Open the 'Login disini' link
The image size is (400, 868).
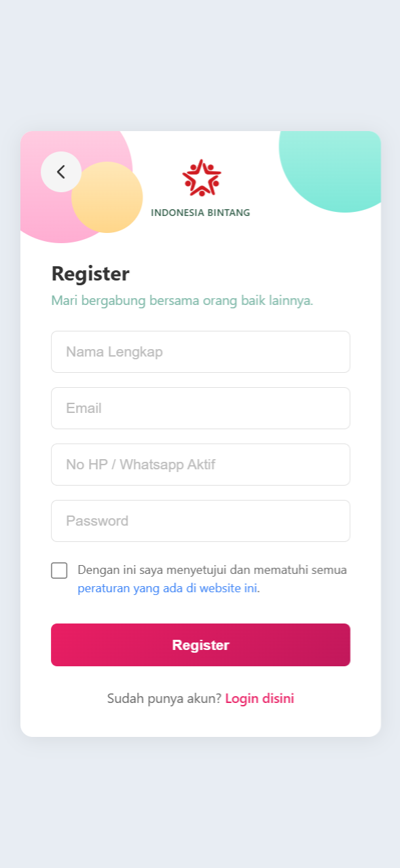tap(259, 698)
